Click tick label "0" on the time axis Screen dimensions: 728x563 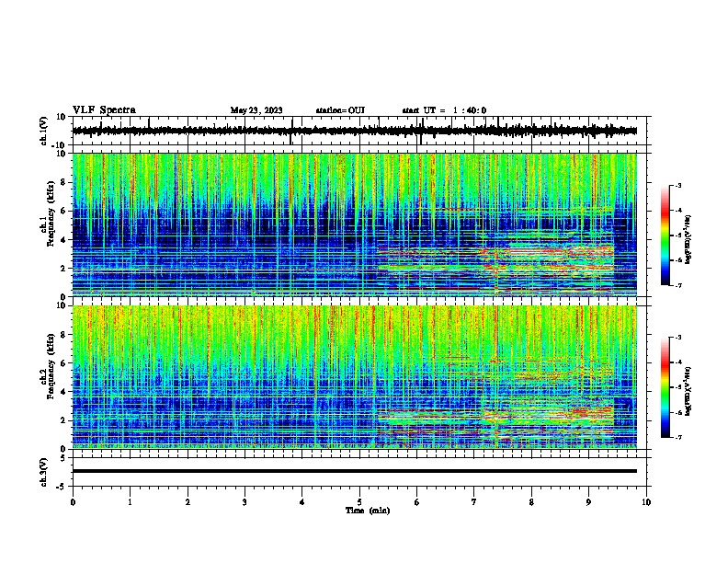[73, 502]
